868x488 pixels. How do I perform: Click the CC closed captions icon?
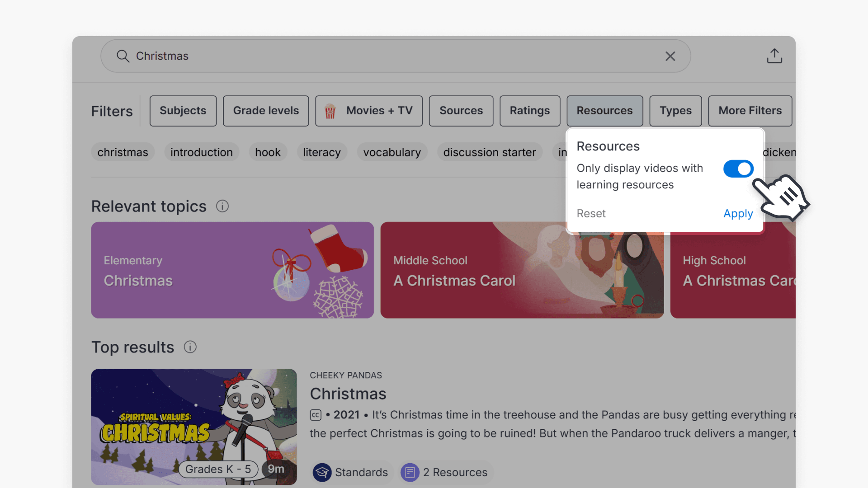315,414
